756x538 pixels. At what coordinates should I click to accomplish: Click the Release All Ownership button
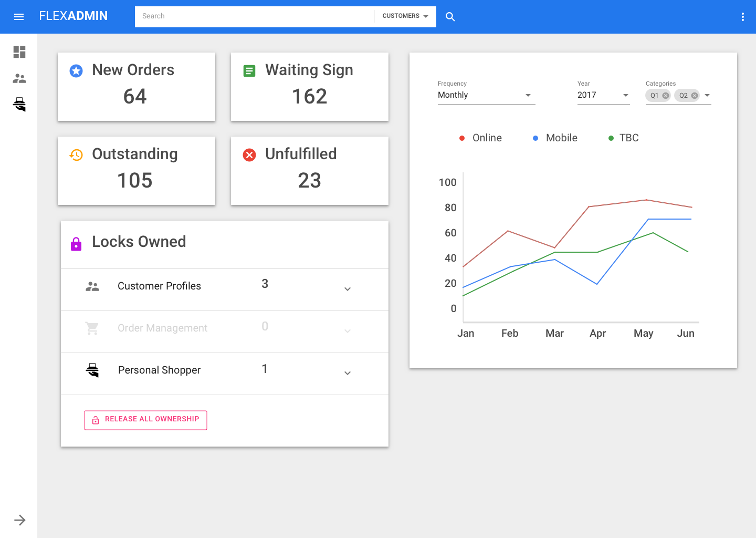(145, 420)
